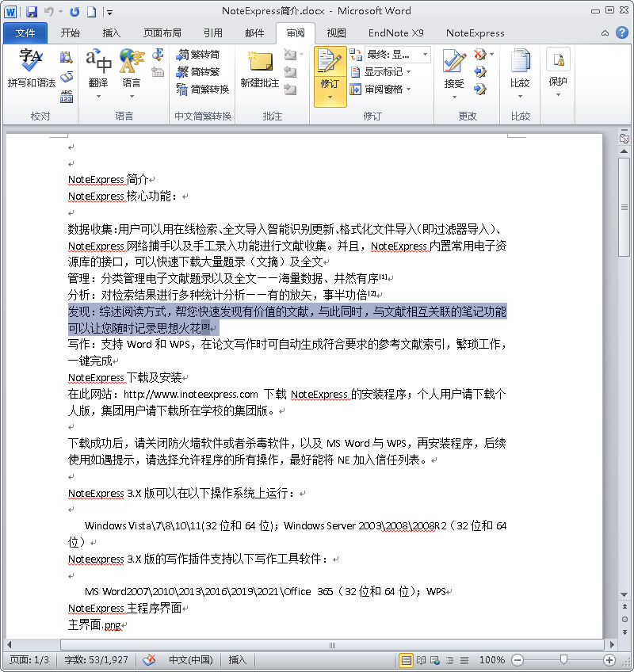Toggle the ruler icon above the scrollbar
The width and height of the screenshot is (634, 672).
(624, 139)
